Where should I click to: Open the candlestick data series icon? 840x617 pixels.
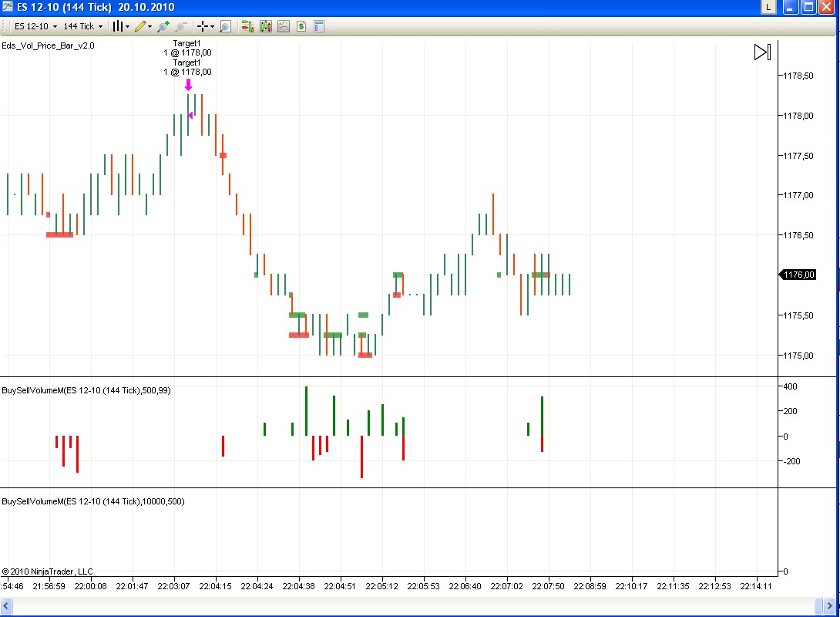click(266, 26)
